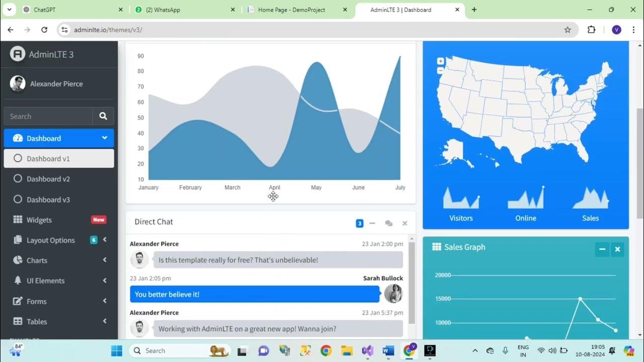The height and width of the screenshot is (362, 644).
Task: Select the Dashboard v2 circle icon
Action: click(x=18, y=178)
